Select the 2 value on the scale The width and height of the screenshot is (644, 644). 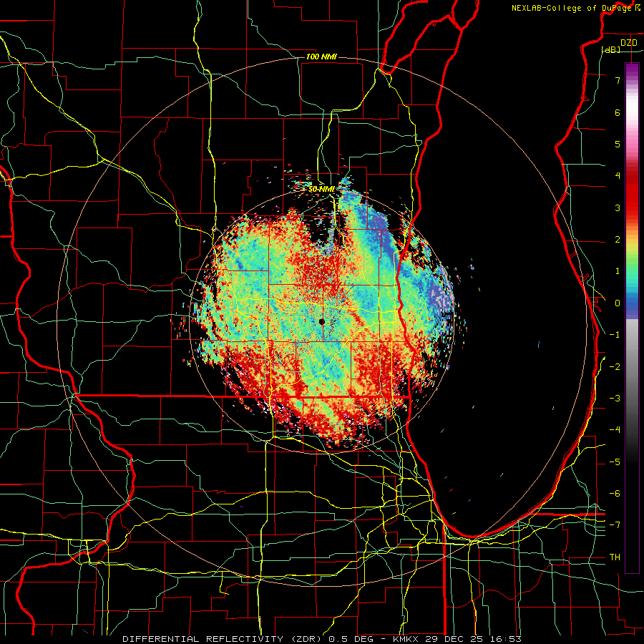coord(618,240)
